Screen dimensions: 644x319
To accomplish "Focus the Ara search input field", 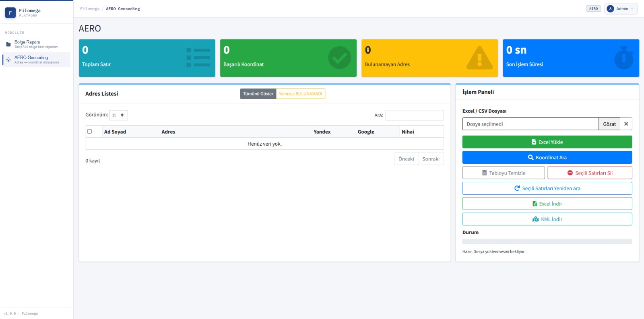I will (x=414, y=115).
